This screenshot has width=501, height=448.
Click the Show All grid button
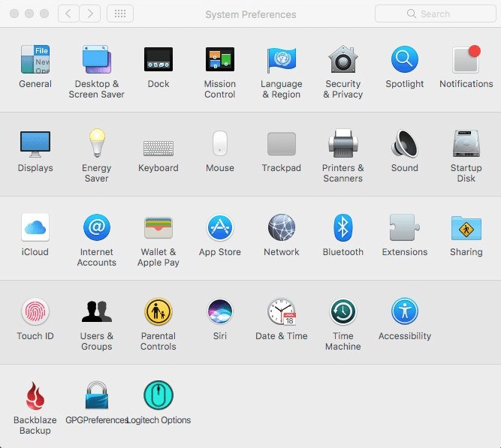coord(120,14)
